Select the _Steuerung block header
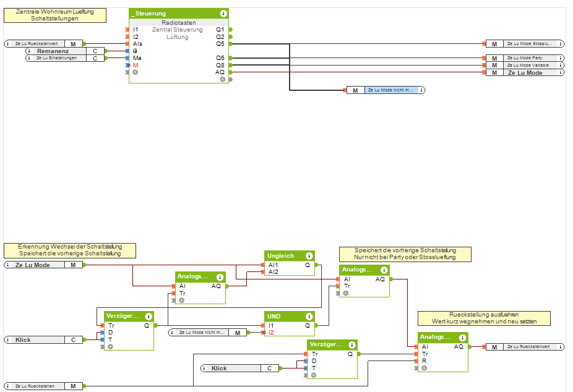Image resolution: width=573 pixels, height=392 pixels. (x=179, y=14)
